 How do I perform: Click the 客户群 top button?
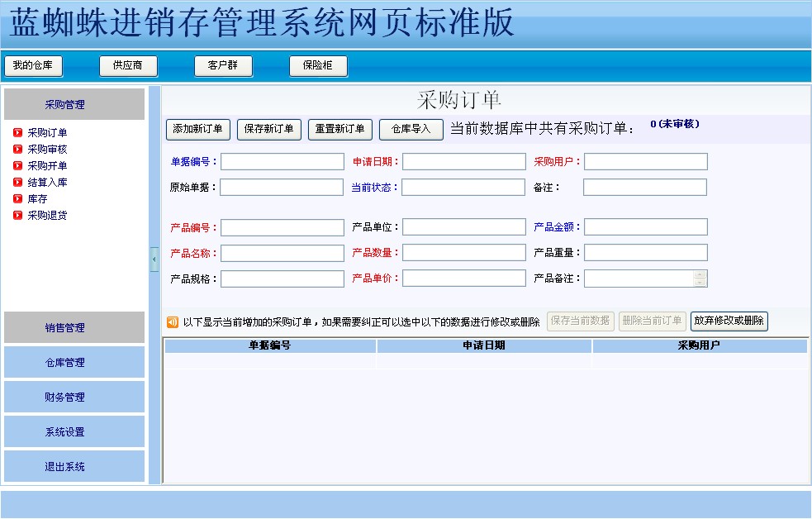click(x=223, y=66)
